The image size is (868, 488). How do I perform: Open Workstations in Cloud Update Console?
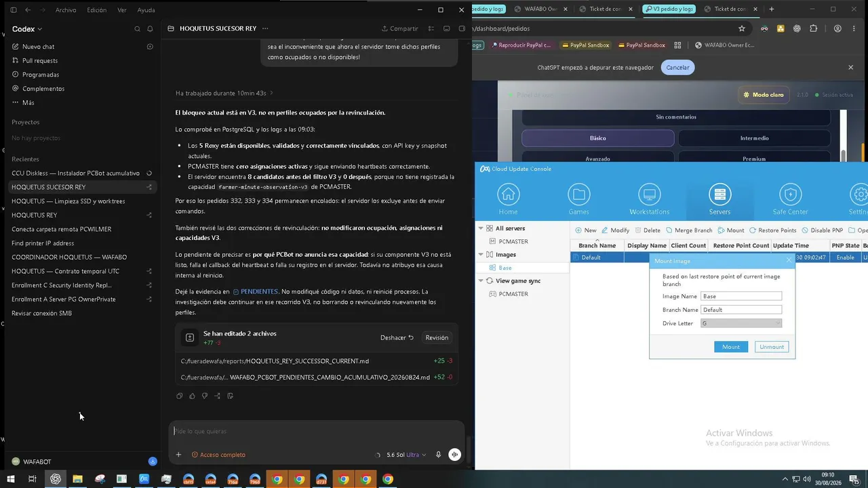(x=649, y=199)
